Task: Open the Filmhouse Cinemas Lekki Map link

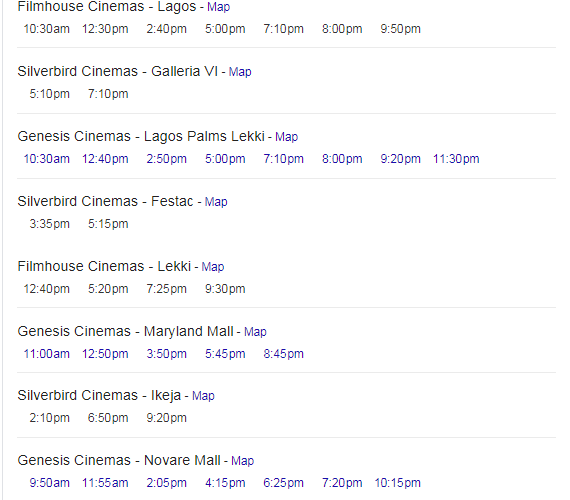Action: pyautogui.click(x=213, y=267)
